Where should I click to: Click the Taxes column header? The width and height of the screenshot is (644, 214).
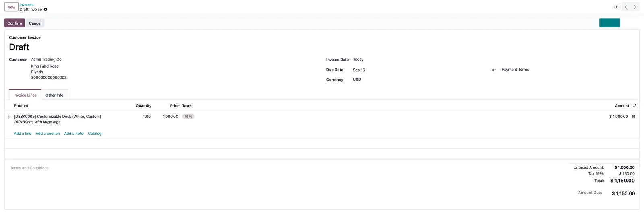tap(187, 106)
